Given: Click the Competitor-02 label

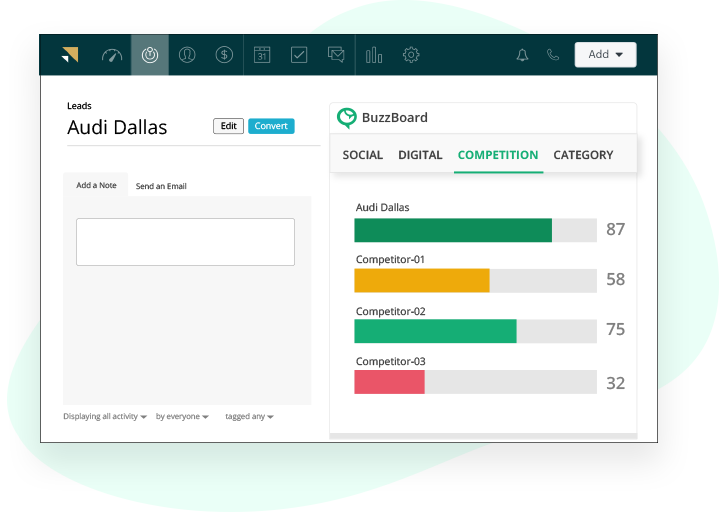Looking at the screenshot, I should tap(391, 311).
